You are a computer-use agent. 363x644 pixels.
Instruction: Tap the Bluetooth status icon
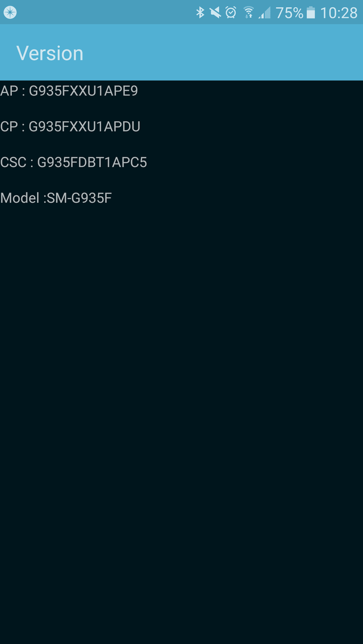(x=200, y=13)
